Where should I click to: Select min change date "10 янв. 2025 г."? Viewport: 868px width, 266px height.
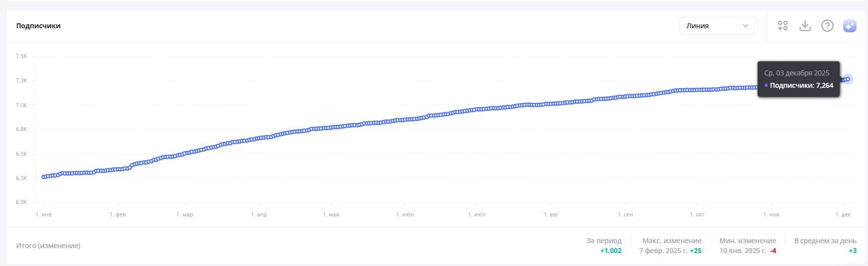coord(743,251)
